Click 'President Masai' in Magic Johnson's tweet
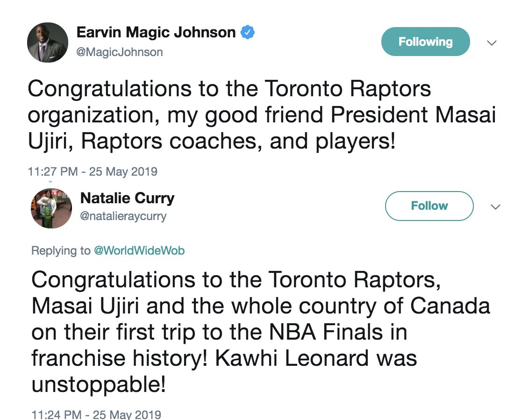This screenshot has width=529, height=420. (x=413, y=115)
